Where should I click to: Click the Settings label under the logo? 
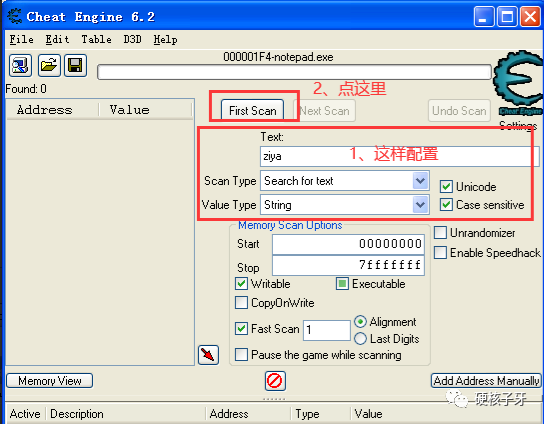[518, 125]
